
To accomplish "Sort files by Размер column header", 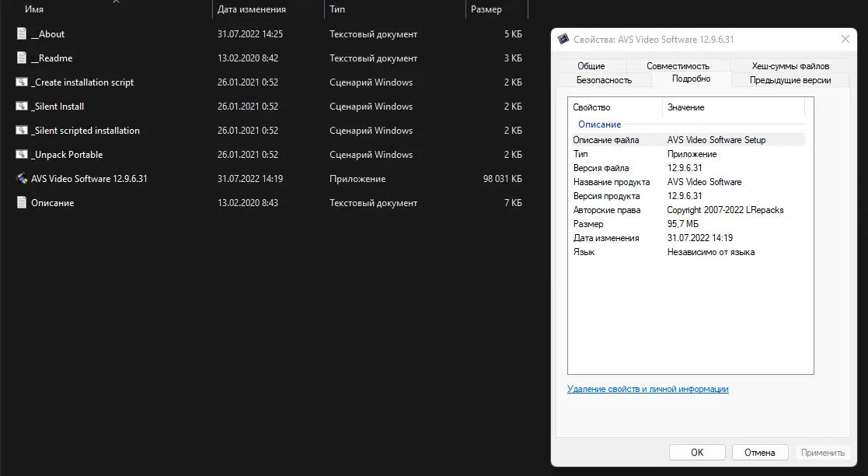I will pyautogui.click(x=486, y=9).
